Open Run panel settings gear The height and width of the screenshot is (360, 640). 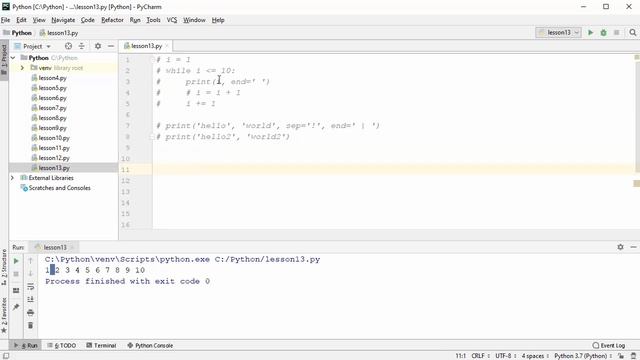(620, 247)
